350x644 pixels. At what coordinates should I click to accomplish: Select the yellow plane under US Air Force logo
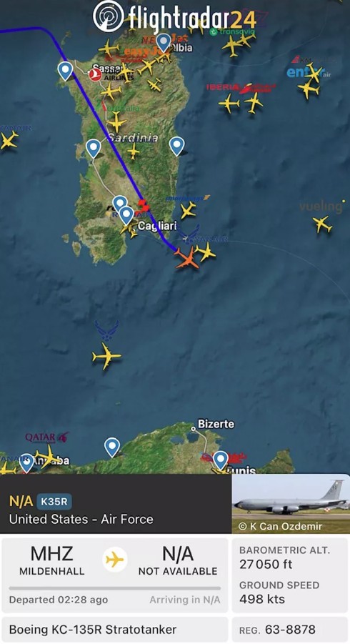click(106, 356)
